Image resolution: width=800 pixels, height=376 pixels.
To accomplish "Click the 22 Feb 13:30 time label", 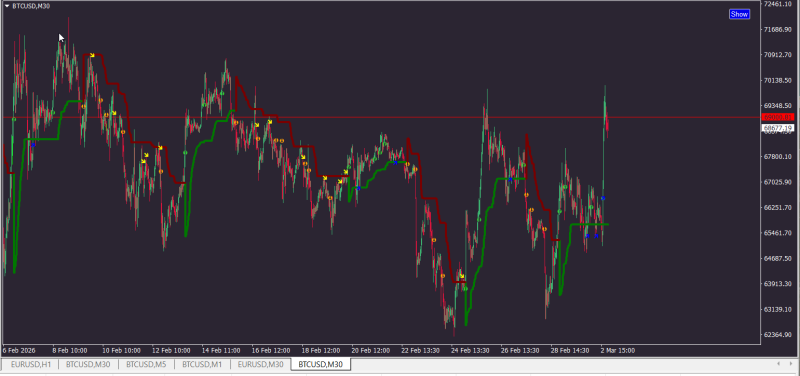I will pos(420,350).
